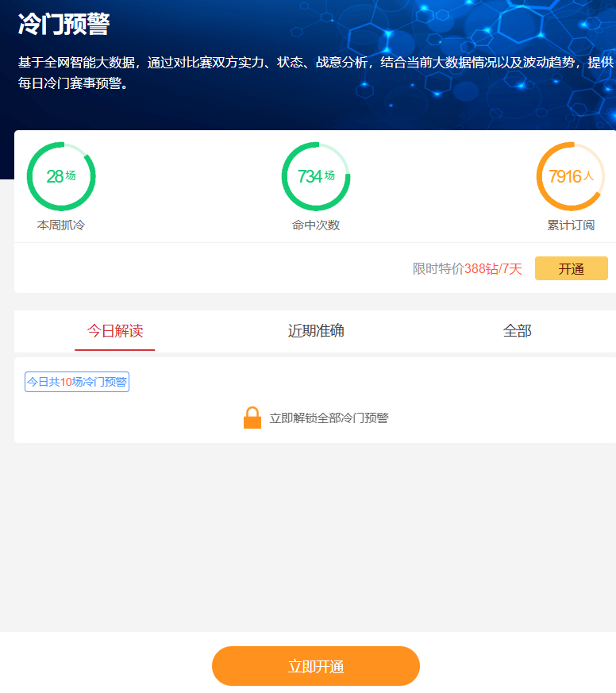Click the 限时特价388钻/7天 price text

click(467, 269)
